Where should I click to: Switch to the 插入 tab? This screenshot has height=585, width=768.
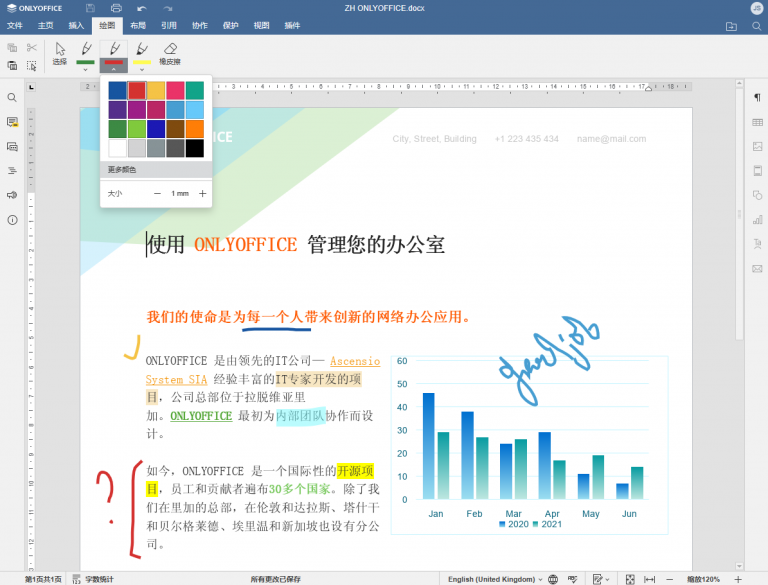pos(76,25)
